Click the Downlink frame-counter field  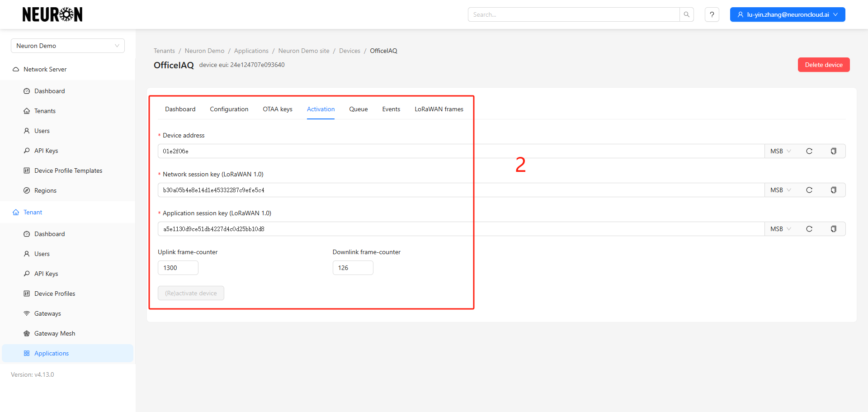353,268
